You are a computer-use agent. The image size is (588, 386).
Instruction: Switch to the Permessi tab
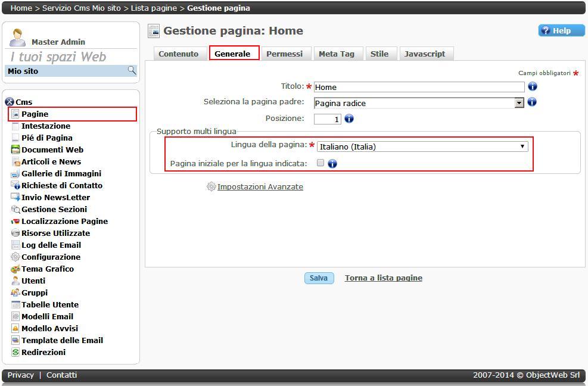click(284, 54)
